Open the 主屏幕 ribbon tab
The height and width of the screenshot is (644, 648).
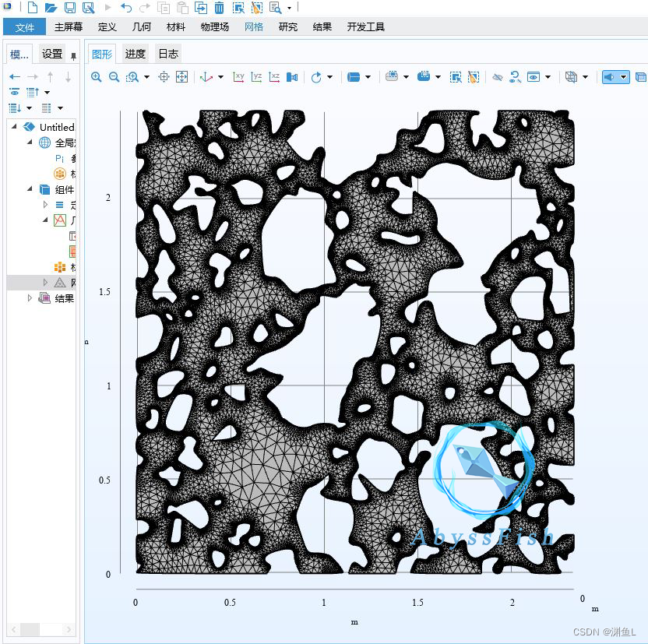[x=69, y=27]
